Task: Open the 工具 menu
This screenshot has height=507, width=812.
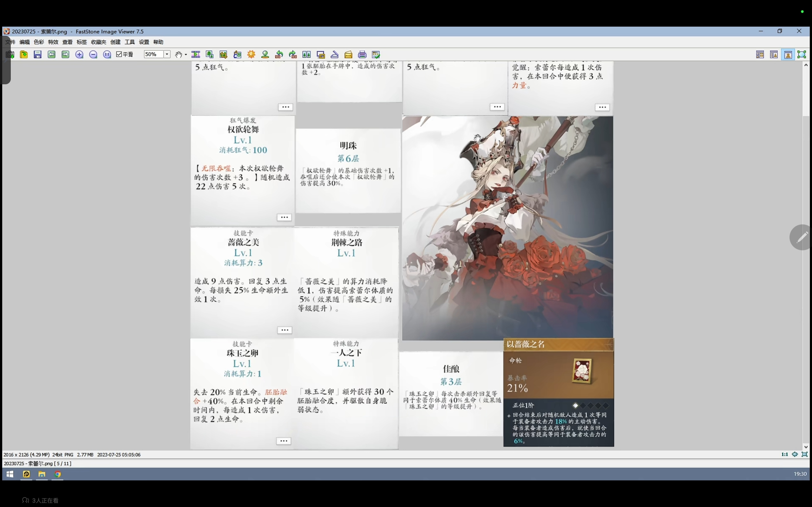Action: coord(129,42)
